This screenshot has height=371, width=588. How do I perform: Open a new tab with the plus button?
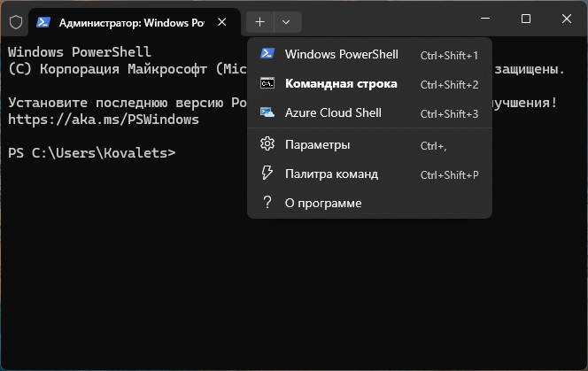(x=259, y=21)
